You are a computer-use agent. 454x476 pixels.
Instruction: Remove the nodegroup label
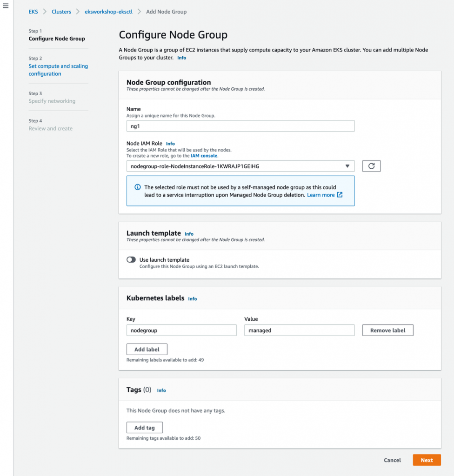coord(387,331)
